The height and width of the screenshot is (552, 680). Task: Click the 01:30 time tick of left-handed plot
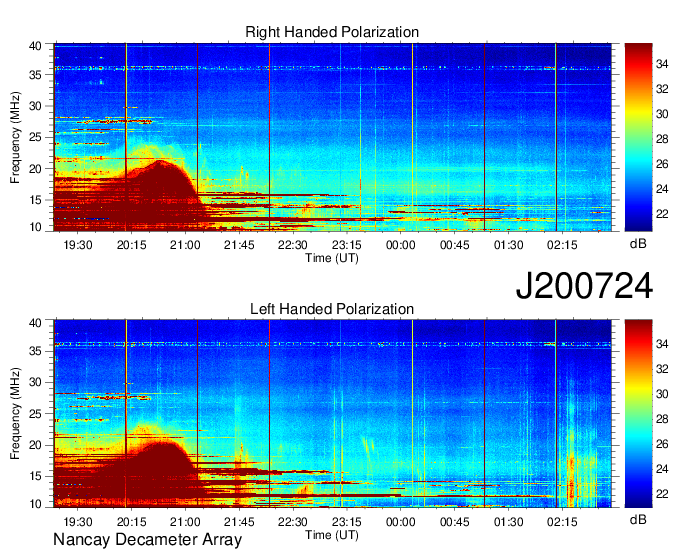point(509,522)
